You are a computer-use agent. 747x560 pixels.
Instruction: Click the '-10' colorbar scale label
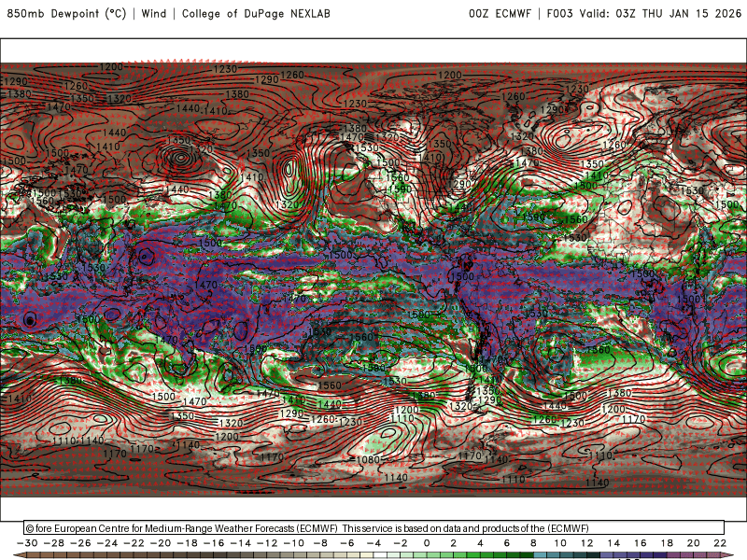(294, 543)
